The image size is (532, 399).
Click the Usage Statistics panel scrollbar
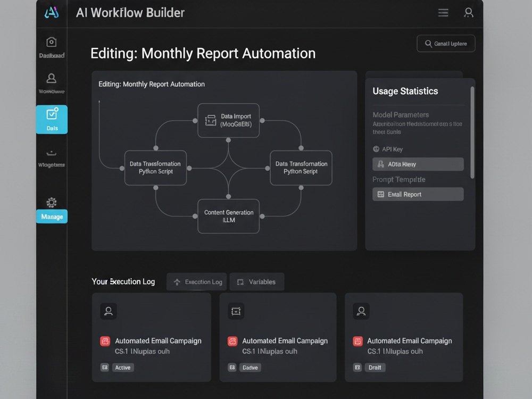[x=472, y=132]
